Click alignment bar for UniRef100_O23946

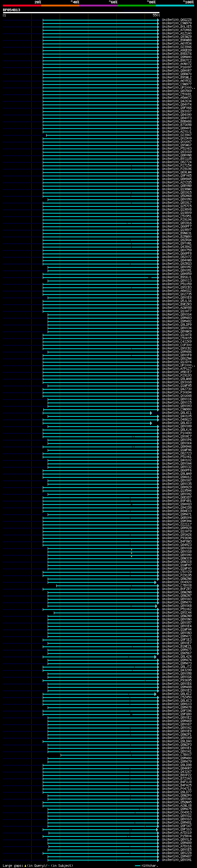point(101,47)
